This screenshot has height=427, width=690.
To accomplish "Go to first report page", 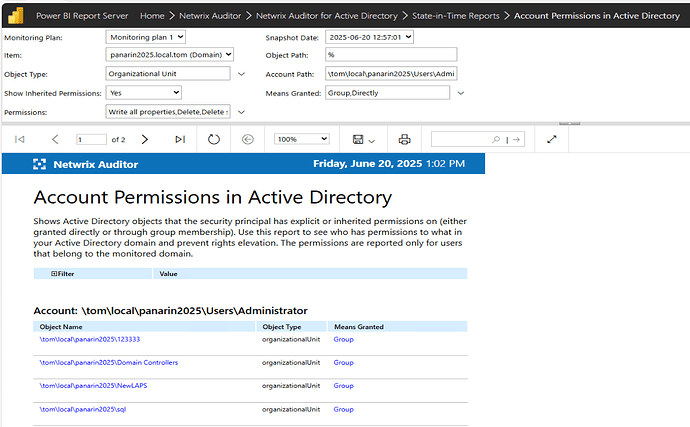I will 19,140.
